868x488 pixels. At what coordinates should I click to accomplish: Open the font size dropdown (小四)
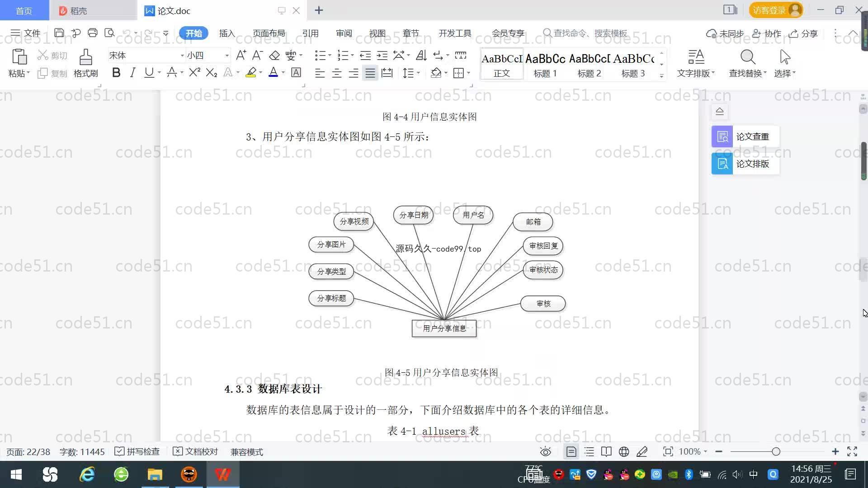click(x=227, y=56)
